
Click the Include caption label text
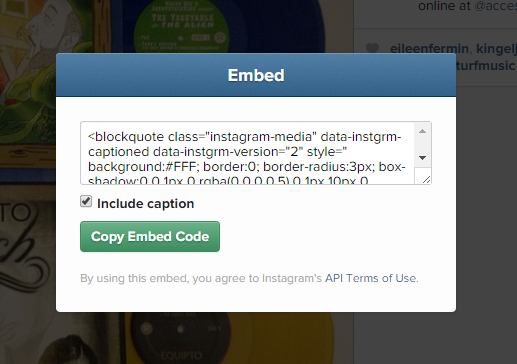146,204
